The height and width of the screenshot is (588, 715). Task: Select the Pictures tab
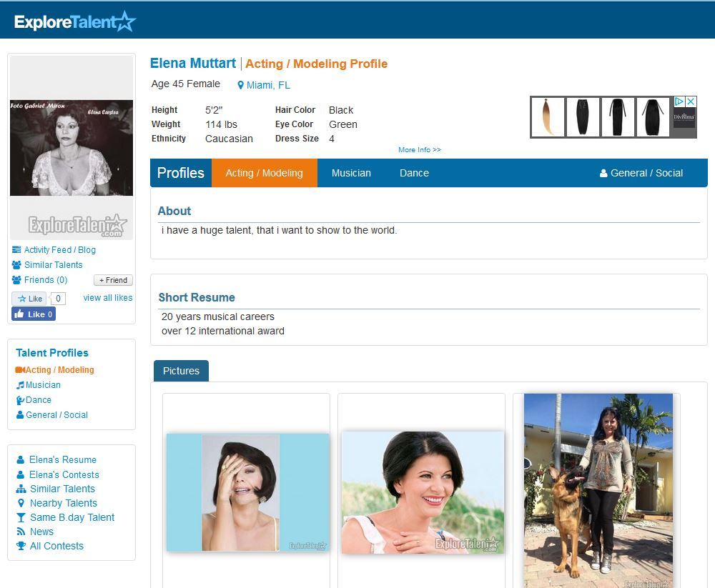coord(181,371)
